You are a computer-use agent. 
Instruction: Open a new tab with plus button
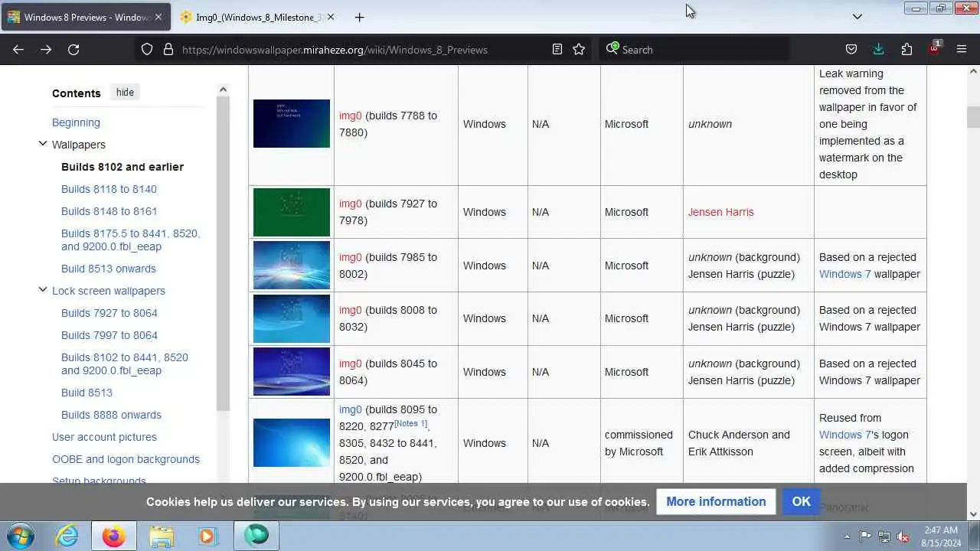(x=359, y=17)
